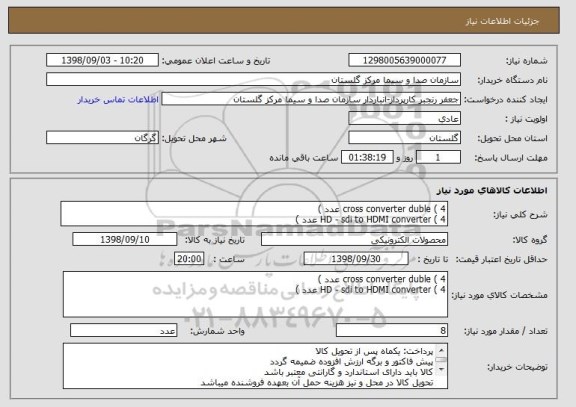Click the general need description text box
This screenshot has width=576, height=407.
pyautogui.click(x=254, y=214)
